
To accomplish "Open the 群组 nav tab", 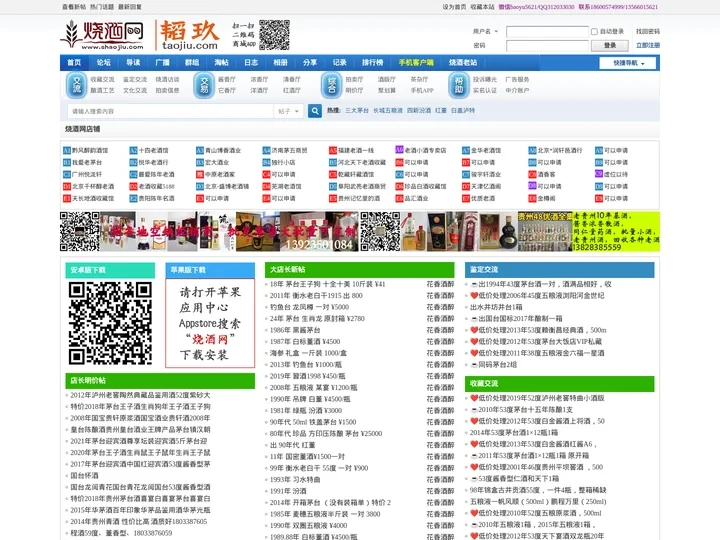I will (x=192, y=62).
